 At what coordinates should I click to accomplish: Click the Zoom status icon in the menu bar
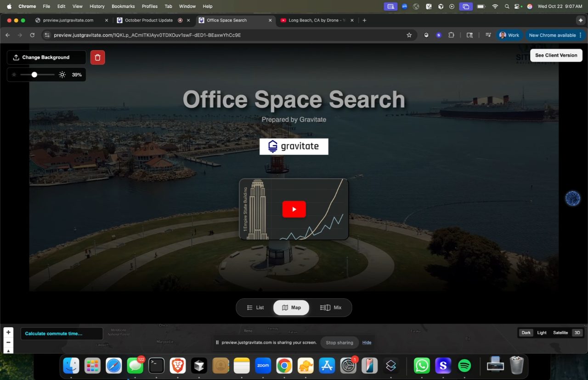point(404,6)
